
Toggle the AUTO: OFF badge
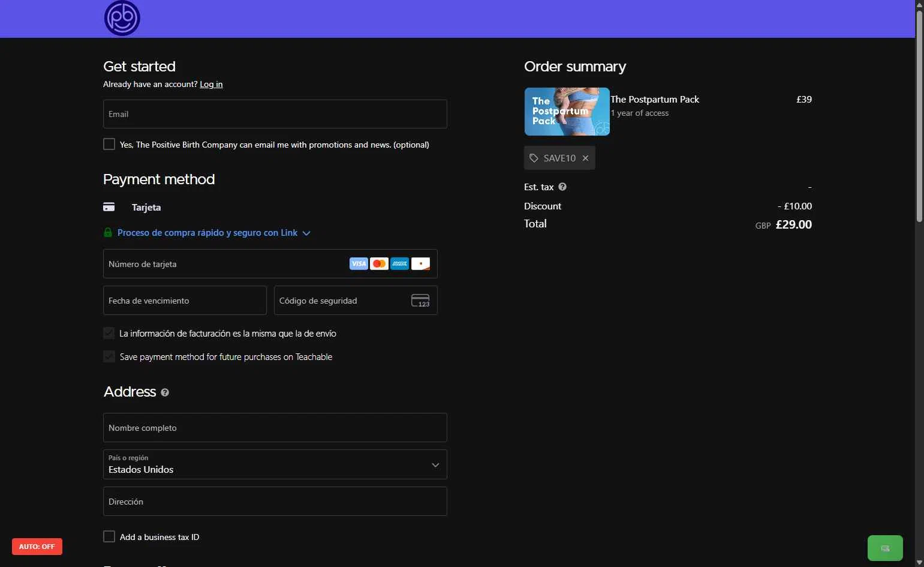point(37,547)
